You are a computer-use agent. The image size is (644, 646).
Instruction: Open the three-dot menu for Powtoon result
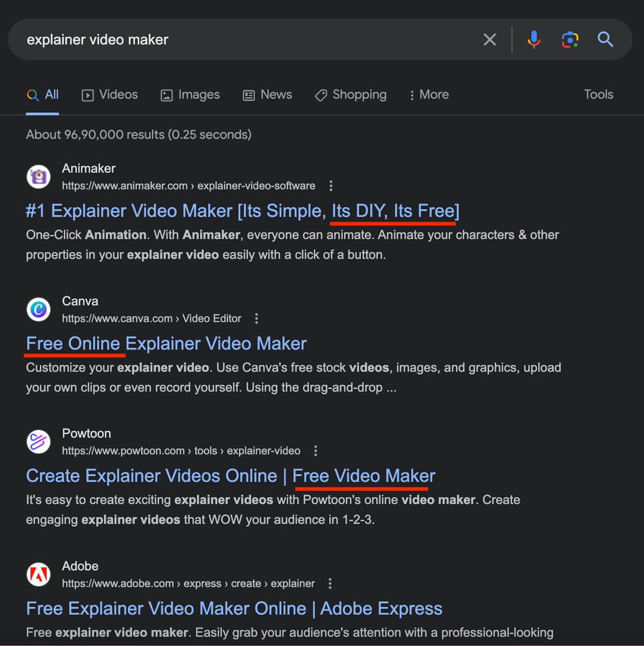pyautogui.click(x=316, y=451)
